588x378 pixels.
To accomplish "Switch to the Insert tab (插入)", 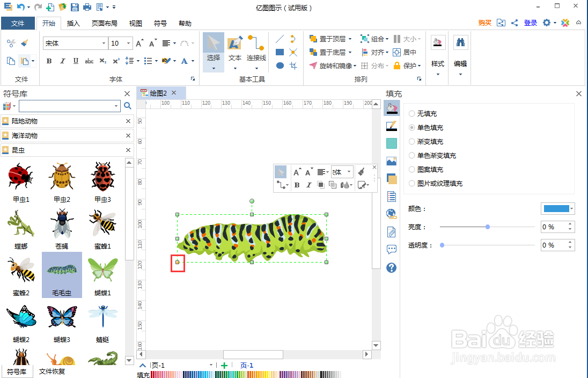I will pyautogui.click(x=73, y=23).
